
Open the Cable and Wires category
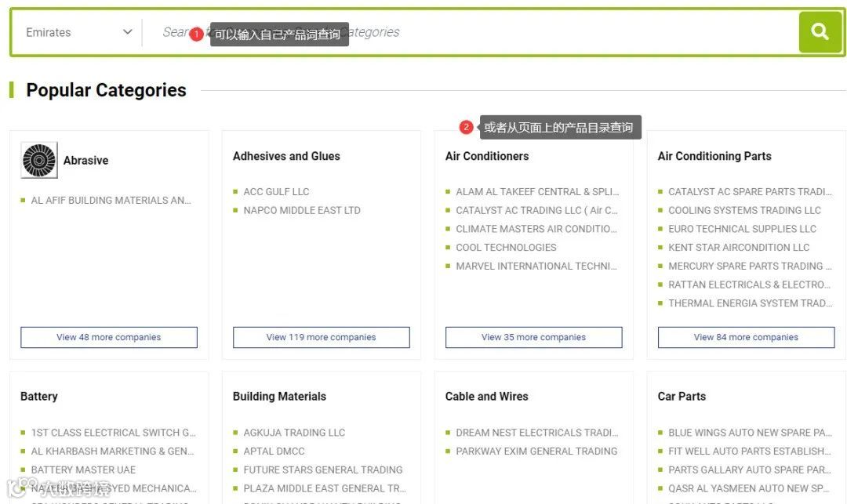486,396
